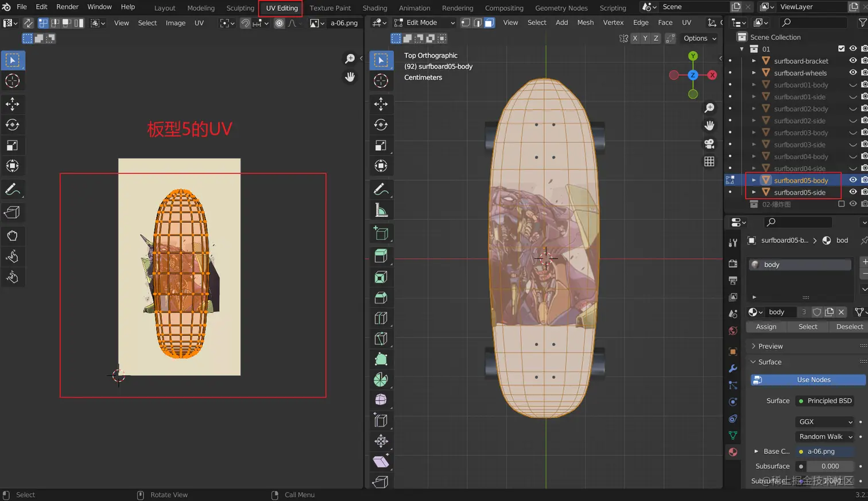Select the Rotate tool in 3D viewport

(x=381, y=125)
